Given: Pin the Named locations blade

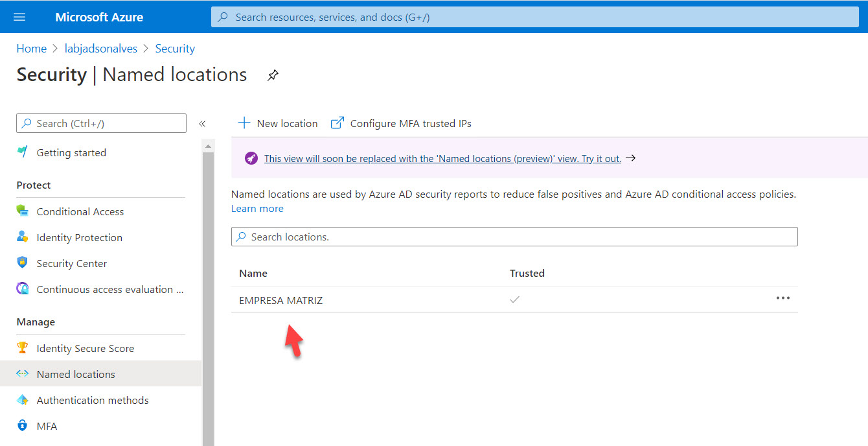Looking at the screenshot, I should coord(273,76).
